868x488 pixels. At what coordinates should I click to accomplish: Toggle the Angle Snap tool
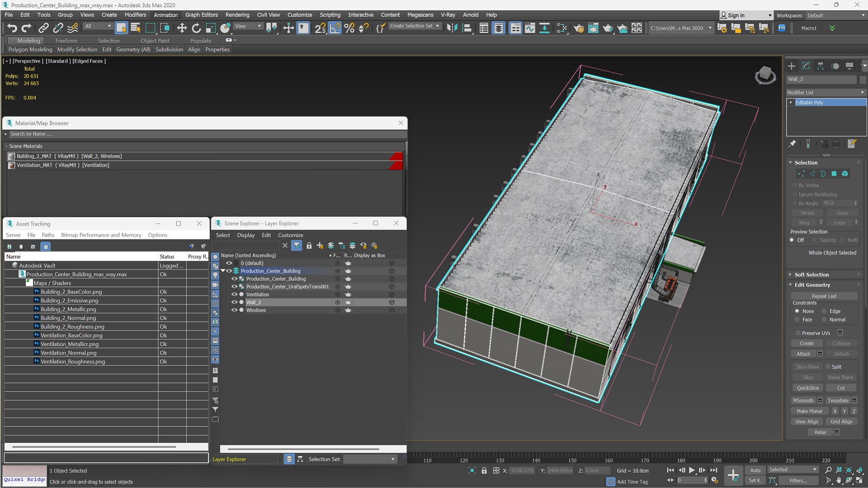click(335, 28)
